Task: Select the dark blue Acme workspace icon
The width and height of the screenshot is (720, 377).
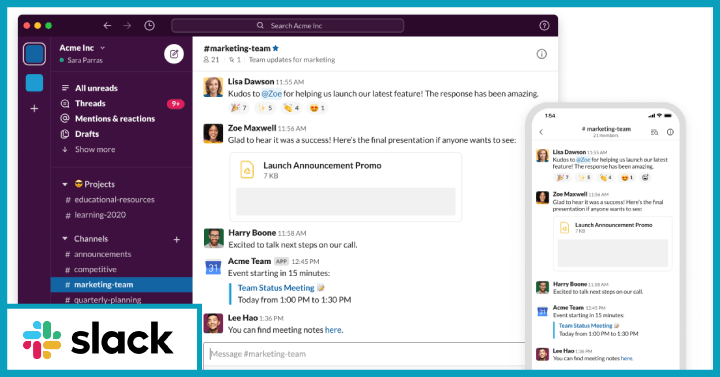Action: click(34, 54)
